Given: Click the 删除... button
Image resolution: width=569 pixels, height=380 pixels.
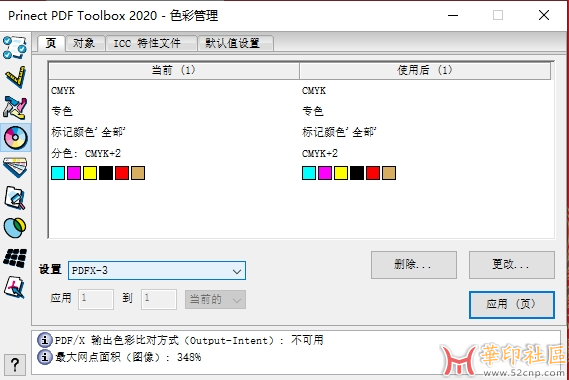Looking at the screenshot, I should coord(414,265).
